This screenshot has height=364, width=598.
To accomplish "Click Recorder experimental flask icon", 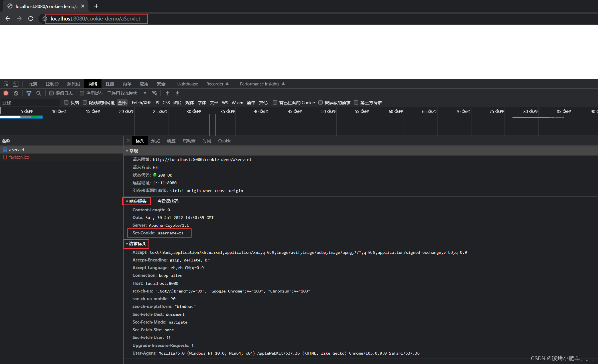I will [x=227, y=83].
